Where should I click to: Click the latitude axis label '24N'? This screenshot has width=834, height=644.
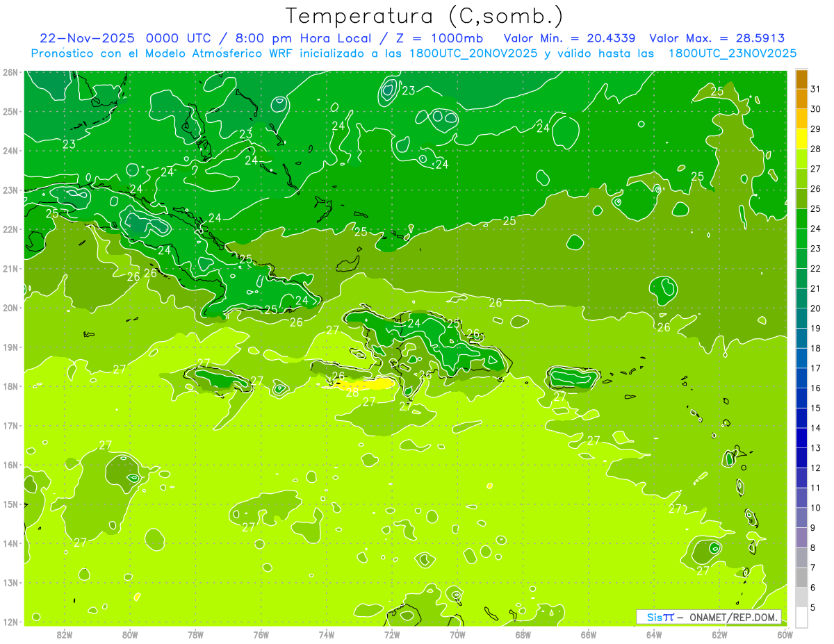tap(10, 151)
